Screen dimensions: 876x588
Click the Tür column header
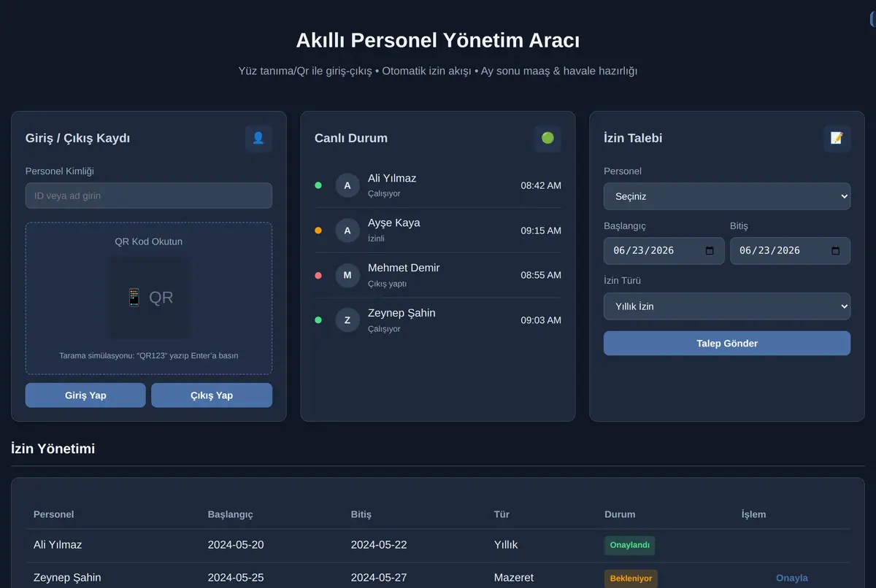502,514
